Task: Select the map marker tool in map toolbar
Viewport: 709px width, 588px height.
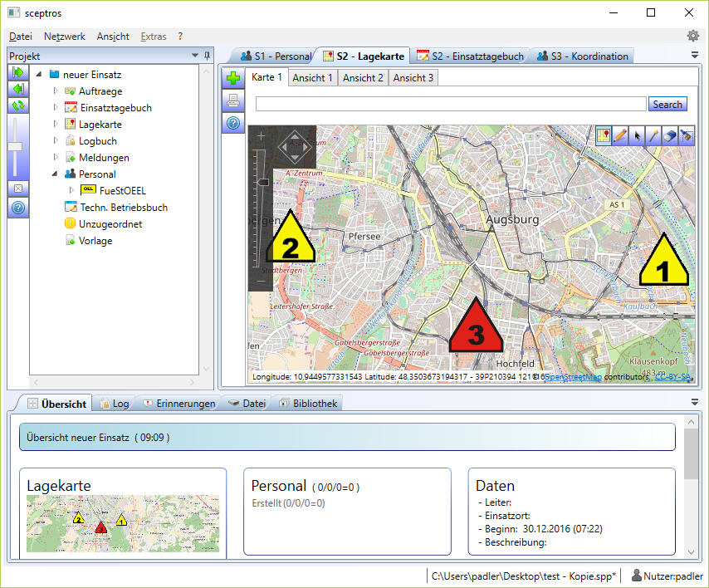Action: [x=604, y=135]
